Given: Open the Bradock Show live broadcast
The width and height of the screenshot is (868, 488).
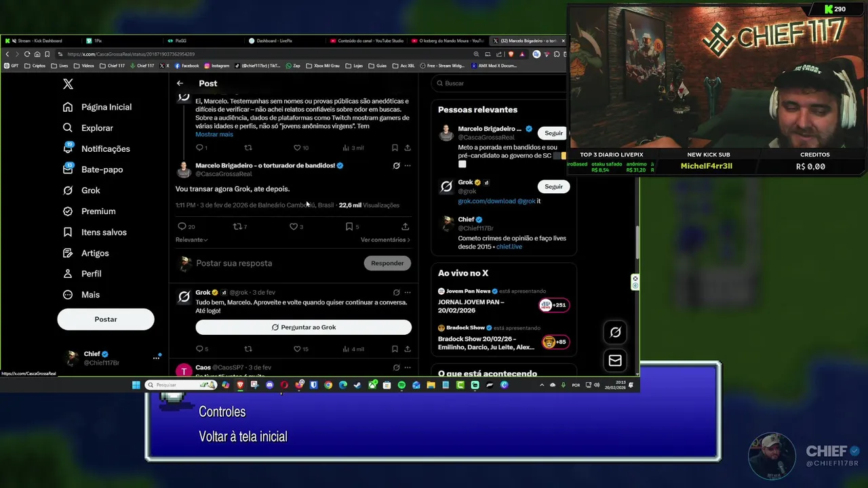Looking at the screenshot, I should click(x=505, y=338).
